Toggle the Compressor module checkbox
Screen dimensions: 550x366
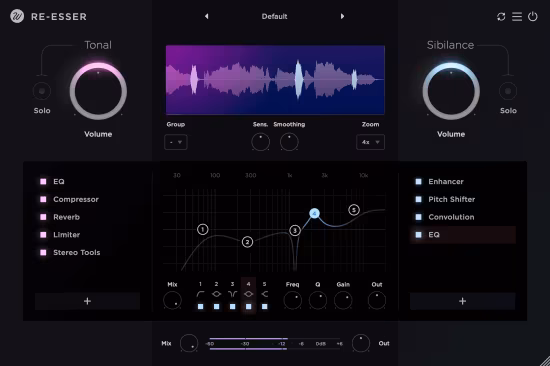coord(43,199)
